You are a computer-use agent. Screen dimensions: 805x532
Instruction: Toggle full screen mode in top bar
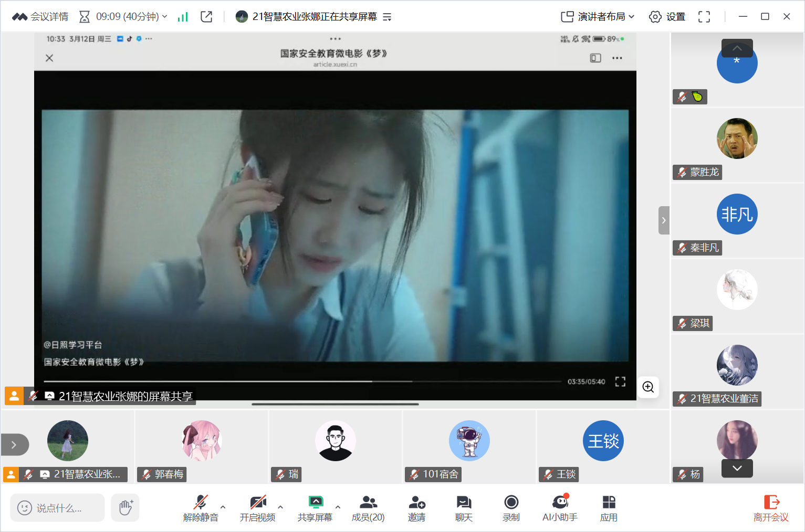704,17
